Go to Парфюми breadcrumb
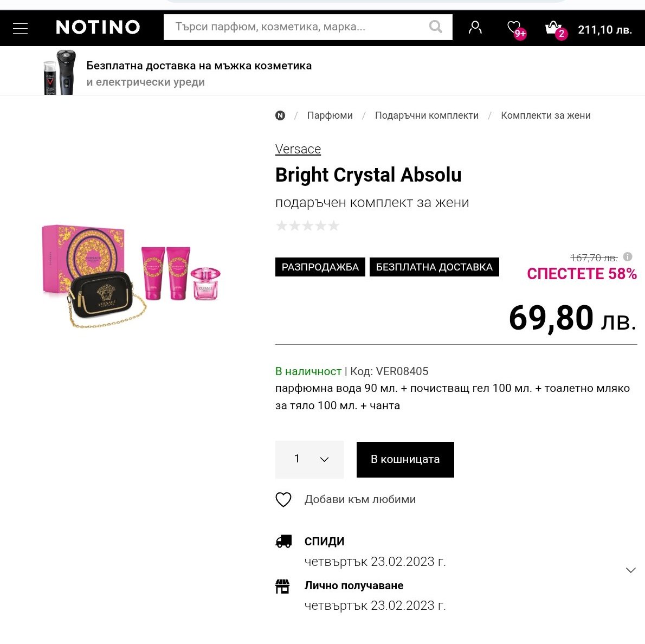 tap(330, 115)
